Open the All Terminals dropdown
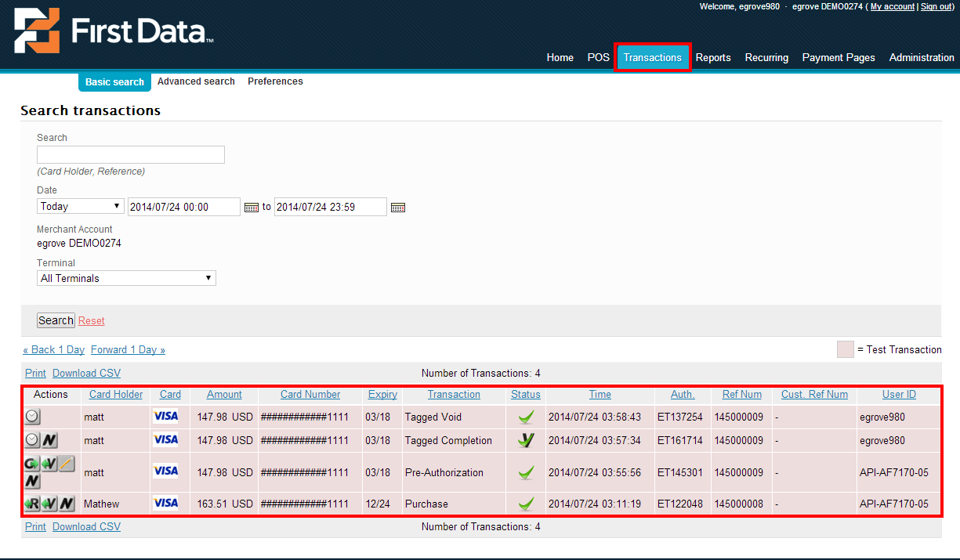This screenshot has height=560, width=960. click(x=126, y=278)
